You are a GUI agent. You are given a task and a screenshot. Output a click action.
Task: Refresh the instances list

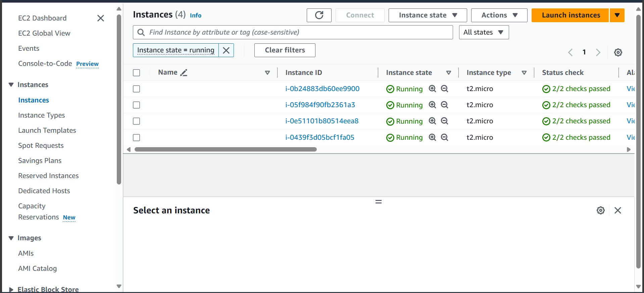pos(319,15)
